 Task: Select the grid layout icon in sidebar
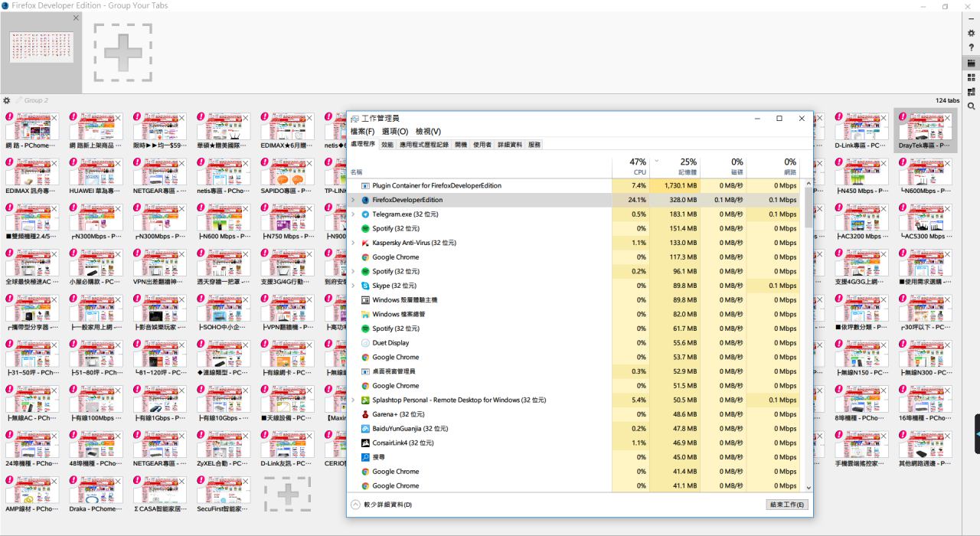(972, 77)
